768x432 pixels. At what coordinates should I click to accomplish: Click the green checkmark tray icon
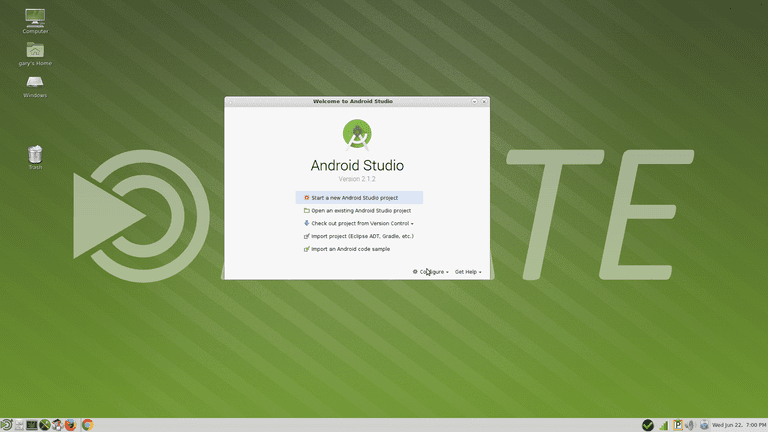pos(648,425)
